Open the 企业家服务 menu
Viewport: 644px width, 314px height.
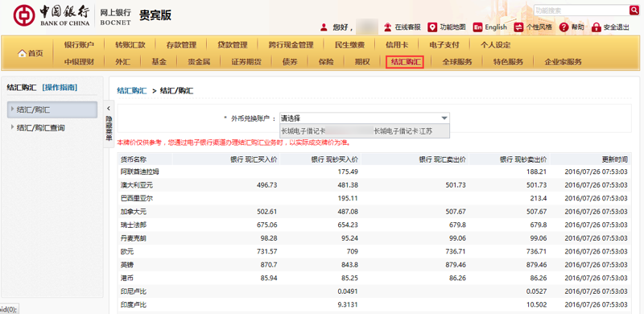pos(563,62)
